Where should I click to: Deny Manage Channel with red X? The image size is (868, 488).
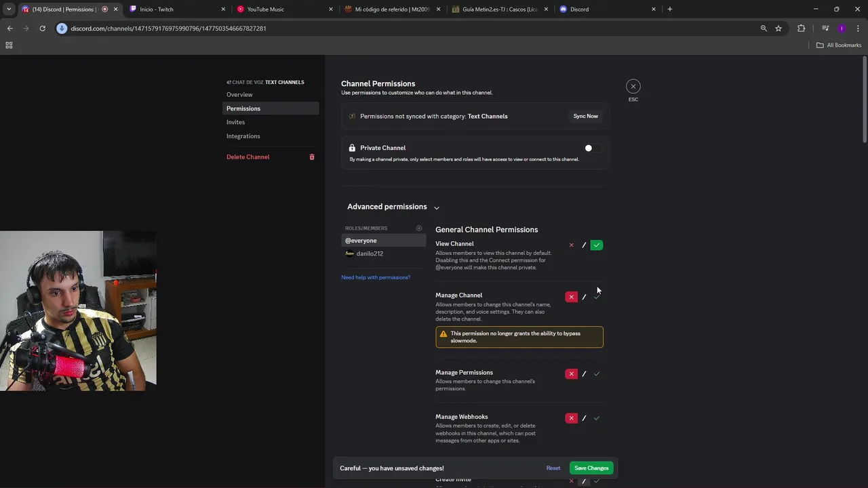tap(571, 297)
